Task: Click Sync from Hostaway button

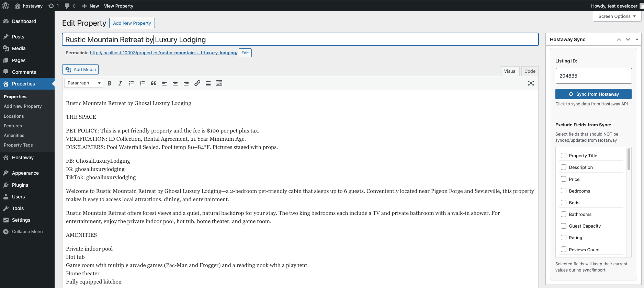Action: pyautogui.click(x=594, y=94)
